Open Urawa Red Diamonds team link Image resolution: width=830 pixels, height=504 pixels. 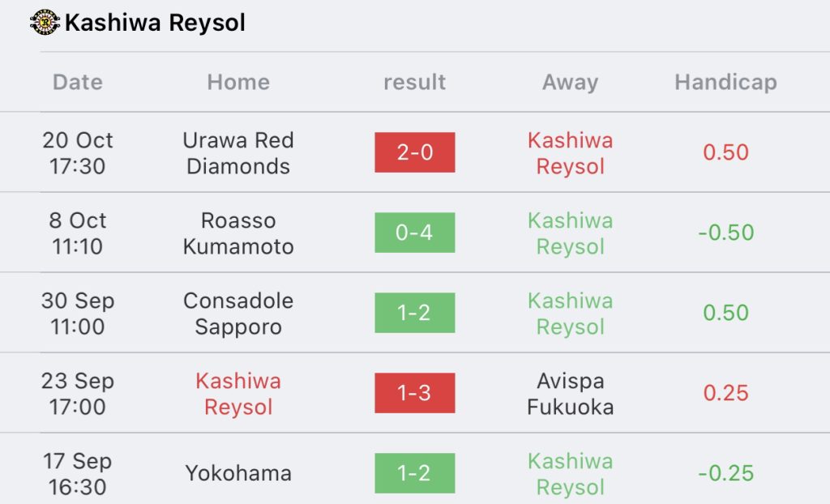pos(238,153)
